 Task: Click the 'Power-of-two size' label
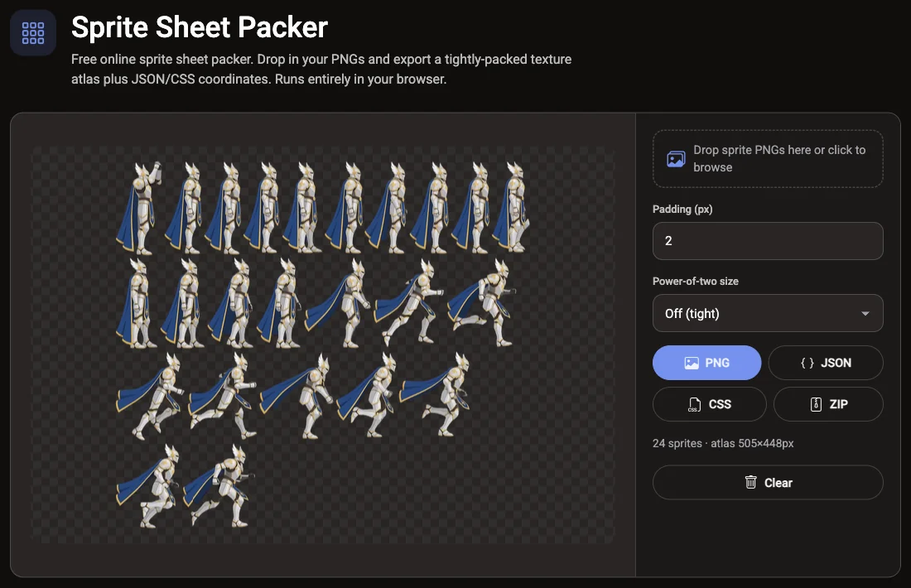click(696, 282)
